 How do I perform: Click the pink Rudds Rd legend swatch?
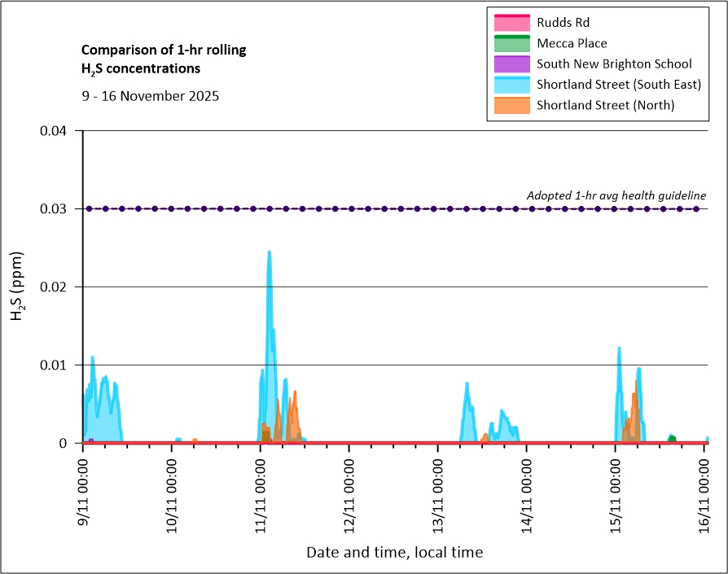pos(511,22)
